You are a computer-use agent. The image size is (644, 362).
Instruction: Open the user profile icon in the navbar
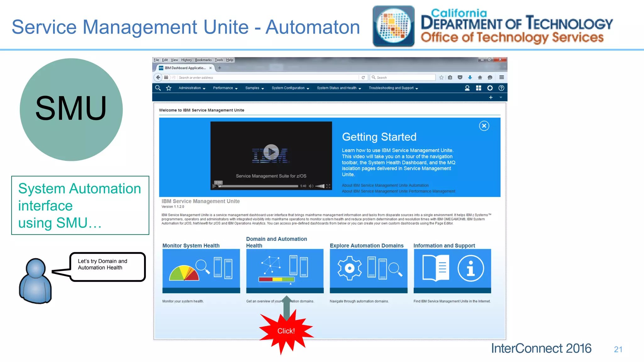[x=467, y=88]
